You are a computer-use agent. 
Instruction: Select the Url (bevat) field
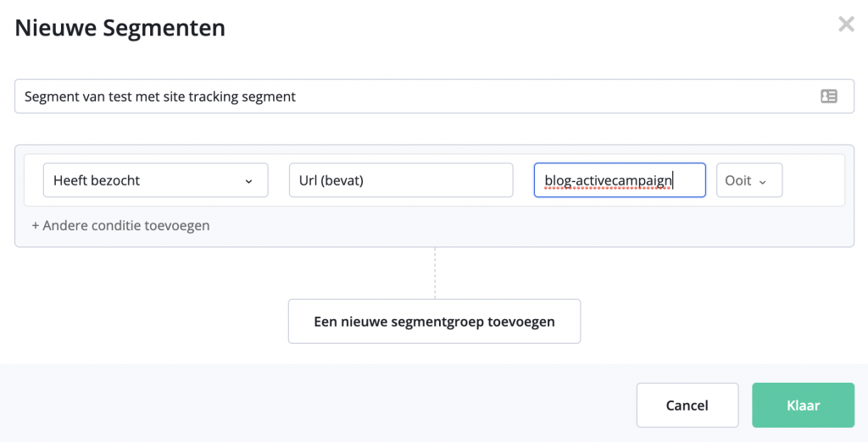click(x=401, y=180)
